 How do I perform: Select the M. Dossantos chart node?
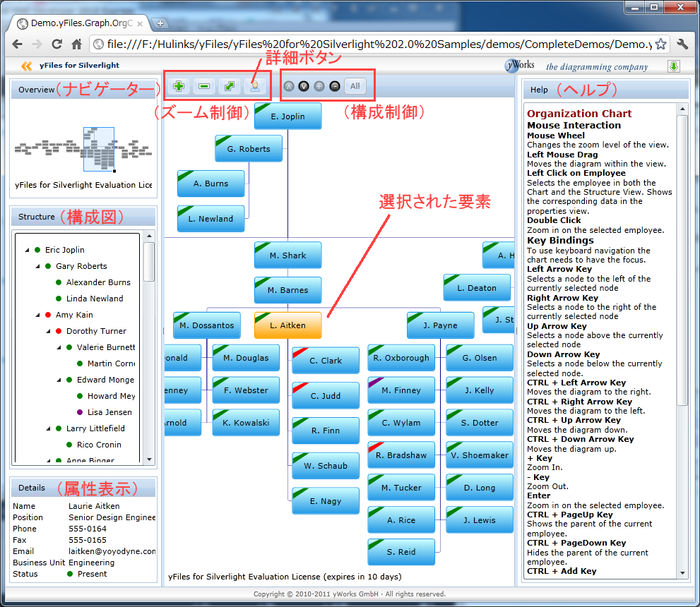point(207,325)
